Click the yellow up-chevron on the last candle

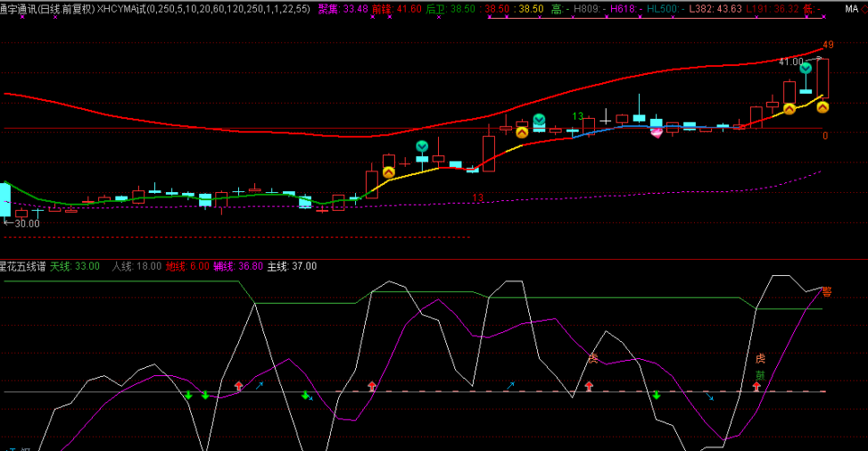pos(823,107)
